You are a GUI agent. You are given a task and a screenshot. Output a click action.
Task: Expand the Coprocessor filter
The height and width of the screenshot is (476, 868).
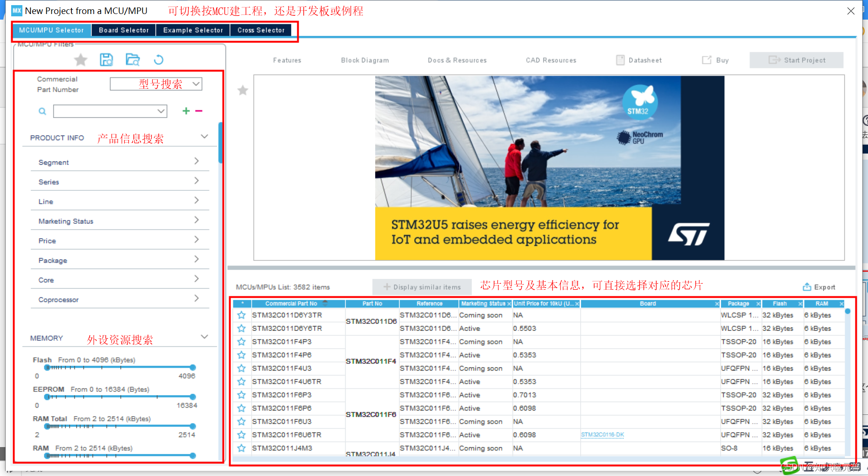tap(196, 298)
